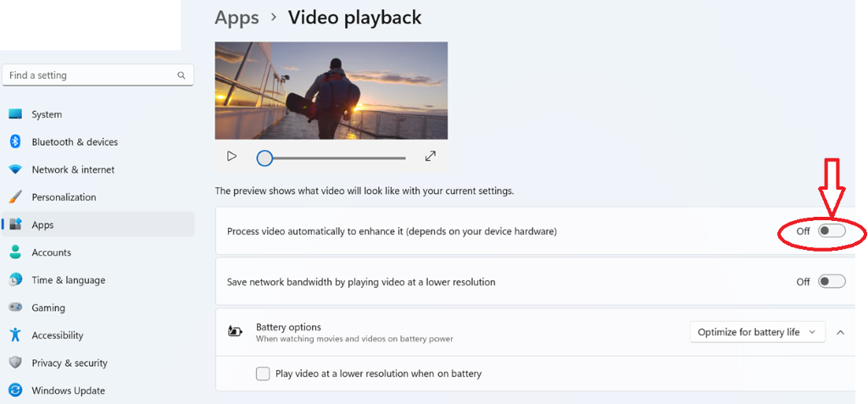868x404 pixels.
Task: Open Accounts settings
Action: pos(98,252)
